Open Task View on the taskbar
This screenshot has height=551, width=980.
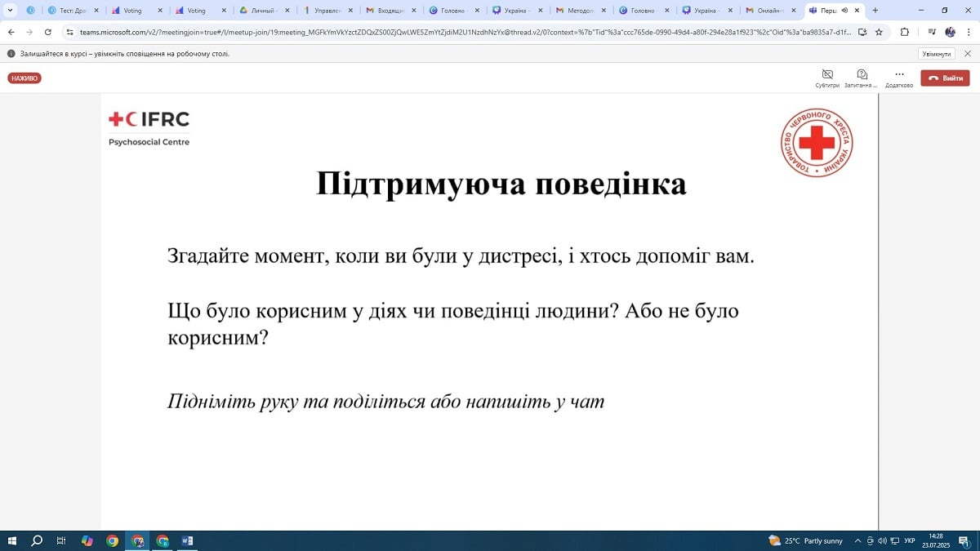[x=61, y=540]
